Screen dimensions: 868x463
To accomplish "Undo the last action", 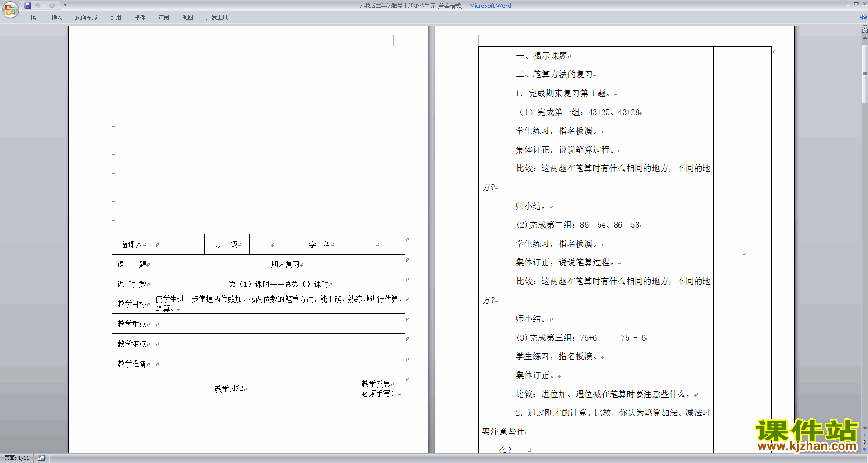I will [x=38, y=5].
